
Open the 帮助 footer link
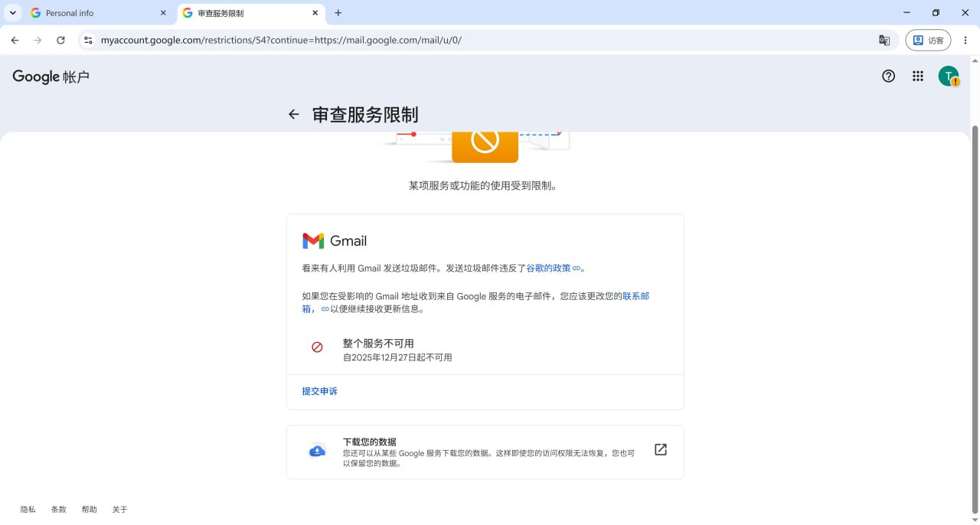point(90,510)
